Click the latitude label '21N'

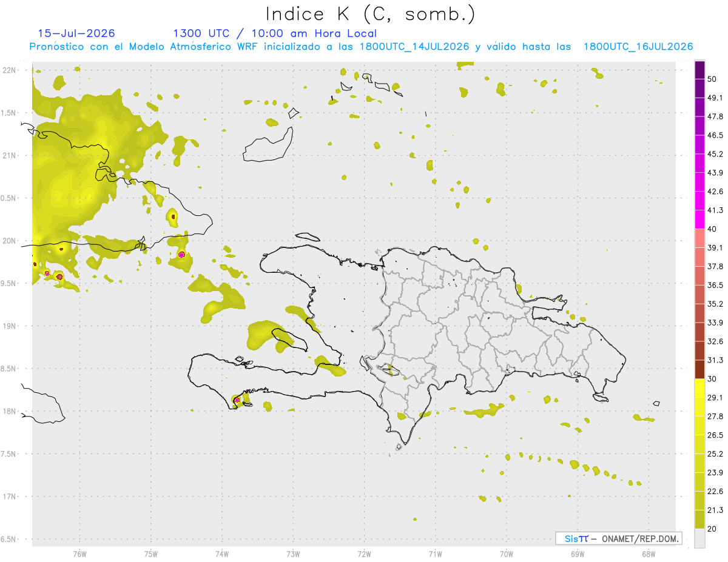10,155
